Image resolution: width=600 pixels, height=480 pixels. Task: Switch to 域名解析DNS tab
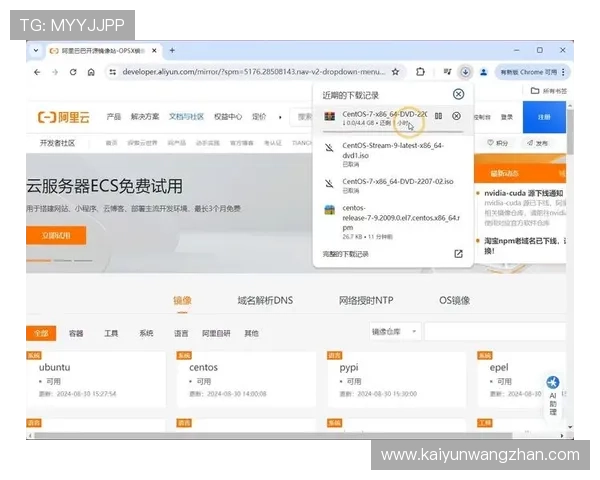(265, 300)
